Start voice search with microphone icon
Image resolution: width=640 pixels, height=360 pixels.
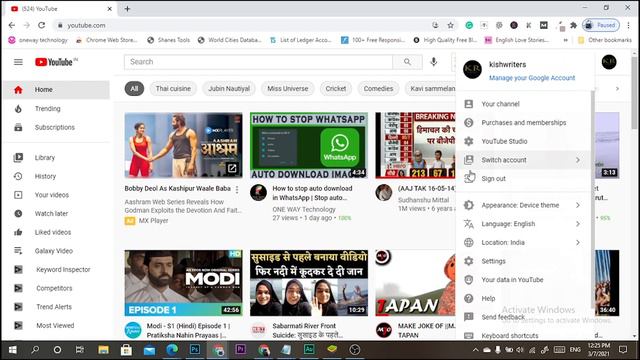[x=433, y=62]
